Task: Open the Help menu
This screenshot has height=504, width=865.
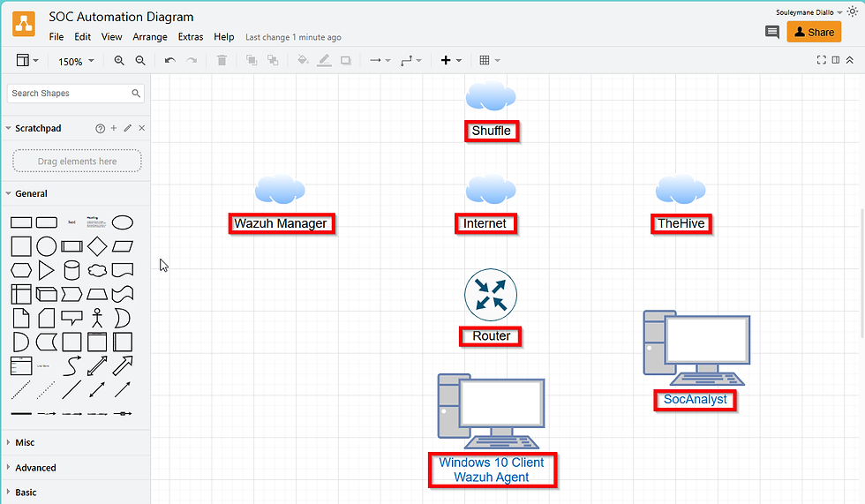Action: [x=224, y=37]
